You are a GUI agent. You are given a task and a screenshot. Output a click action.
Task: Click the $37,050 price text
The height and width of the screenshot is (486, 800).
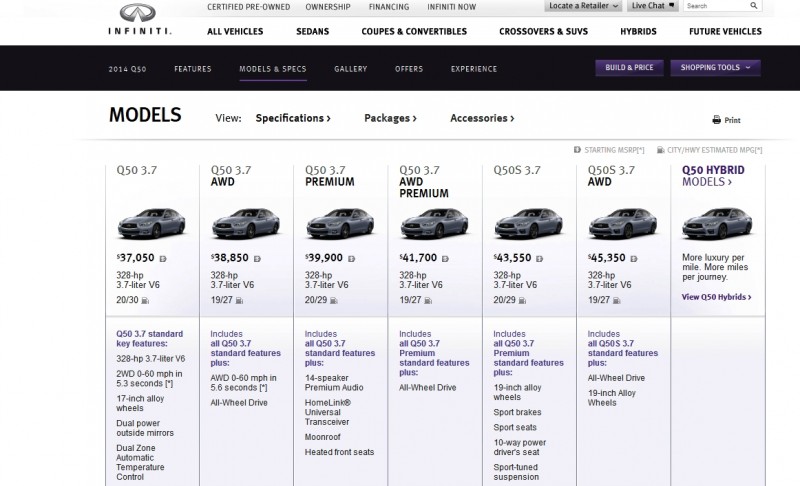[135, 258]
